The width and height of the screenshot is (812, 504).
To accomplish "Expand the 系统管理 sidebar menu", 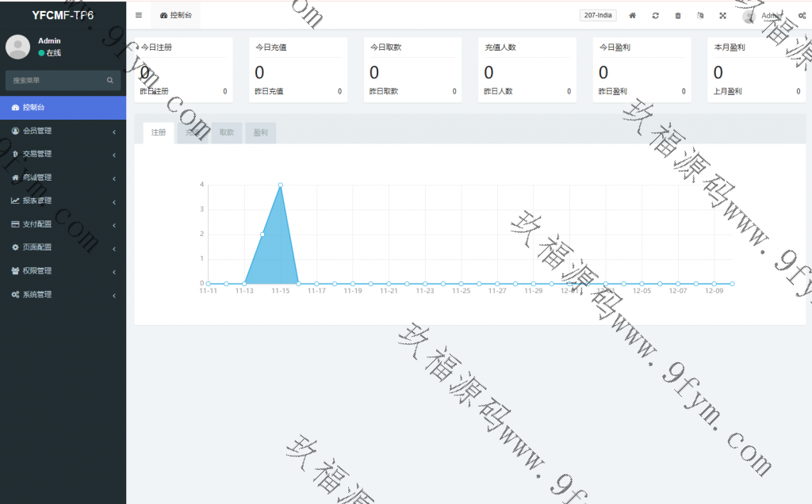I will (63, 294).
